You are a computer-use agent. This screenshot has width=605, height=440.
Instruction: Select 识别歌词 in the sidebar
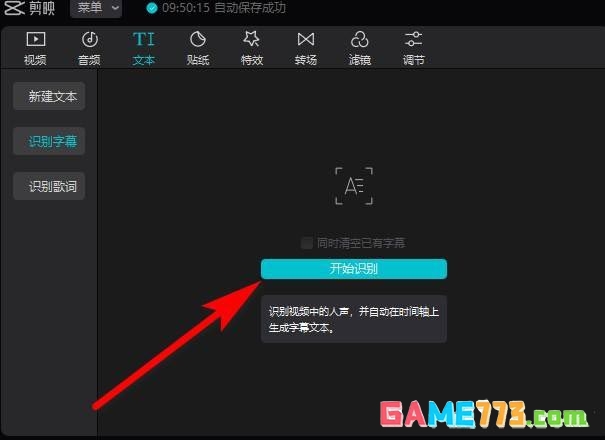[49, 186]
